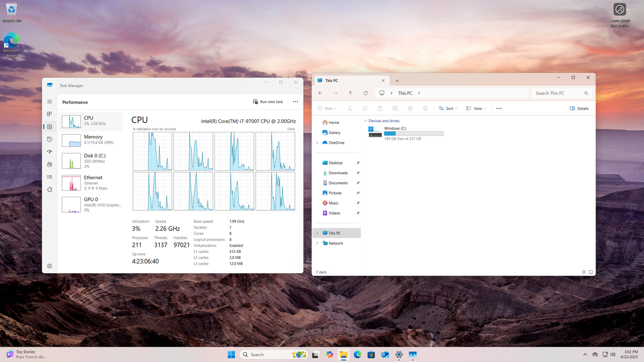Toggle Task Manager hamburger navigation menu
The image size is (644, 362).
(x=50, y=102)
